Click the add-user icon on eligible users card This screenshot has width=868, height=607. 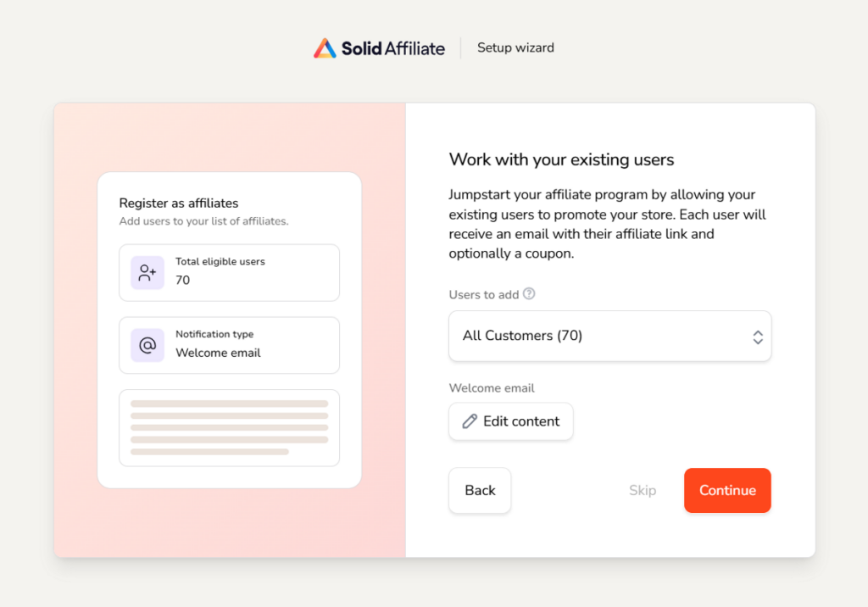click(x=147, y=272)
